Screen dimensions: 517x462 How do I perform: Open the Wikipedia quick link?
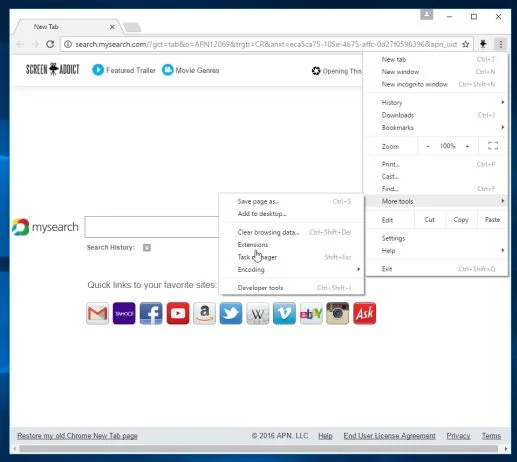[x=258, y=313]
